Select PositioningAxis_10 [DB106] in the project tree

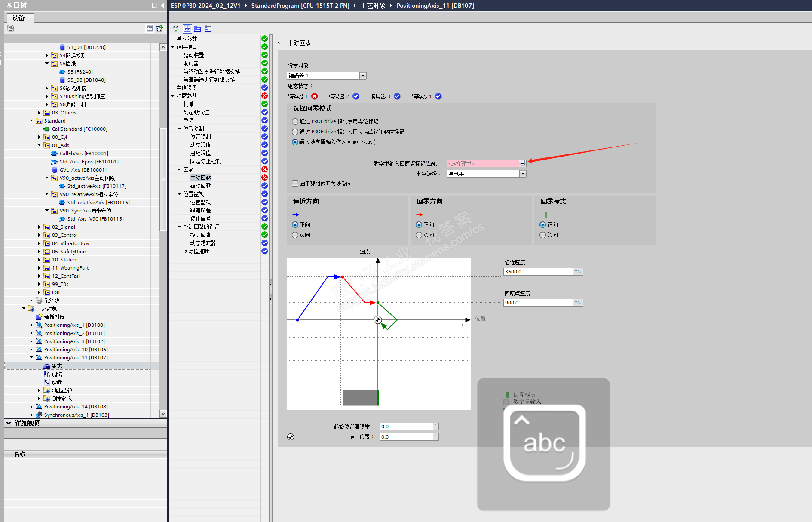point(76,350)
